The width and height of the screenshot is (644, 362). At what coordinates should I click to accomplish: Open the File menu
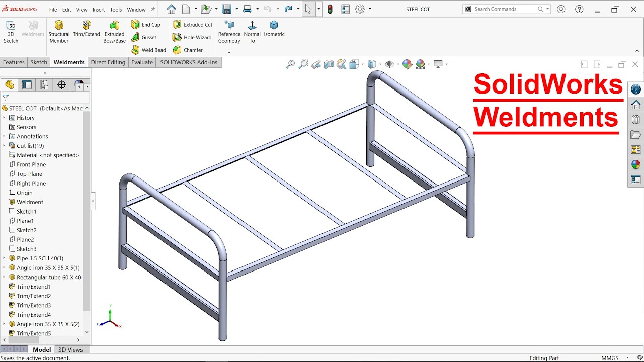click(x=53, y=10)
